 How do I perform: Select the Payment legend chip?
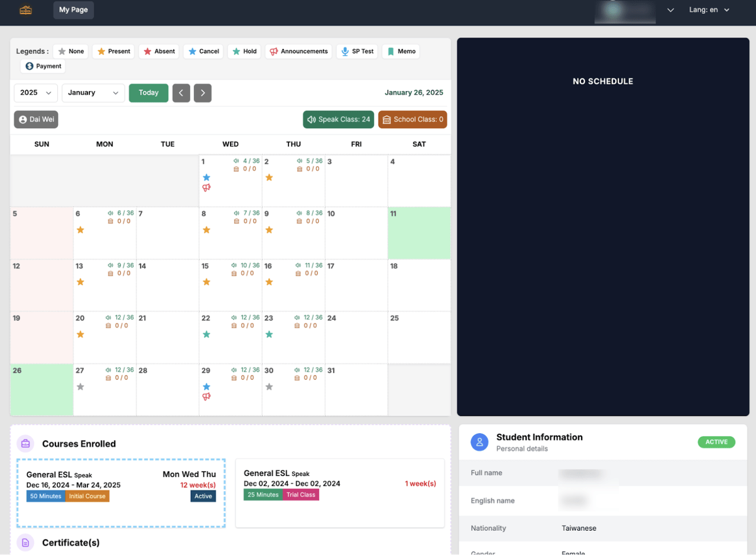(43, 66)
